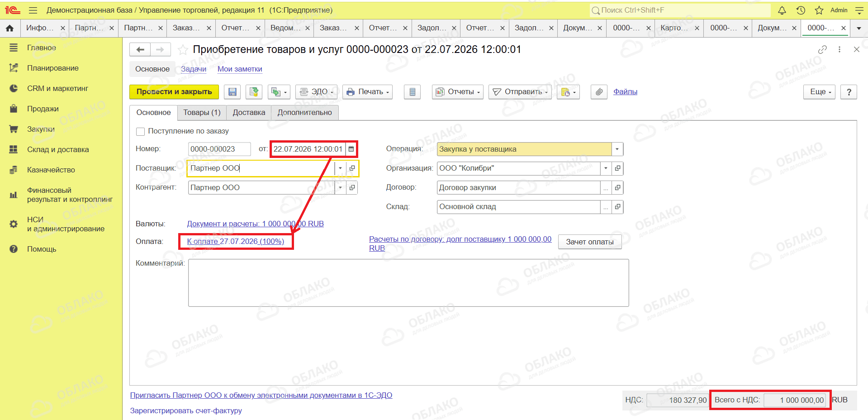Click the Провести и закрыть button

click(x=174, y=92)
